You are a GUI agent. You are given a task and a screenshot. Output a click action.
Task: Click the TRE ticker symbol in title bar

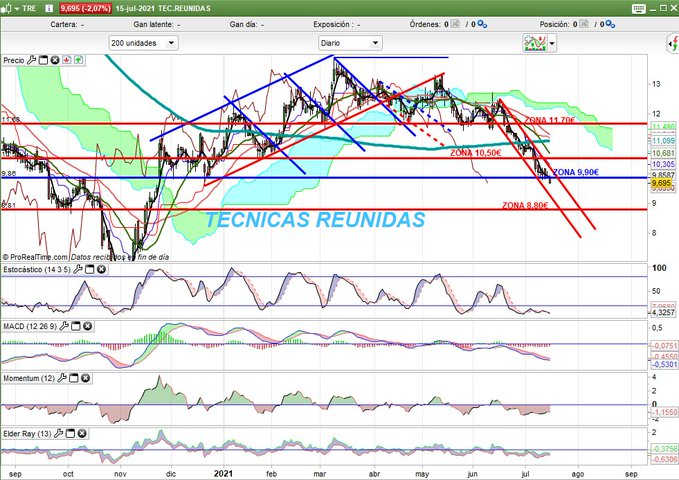click(29, 8)
